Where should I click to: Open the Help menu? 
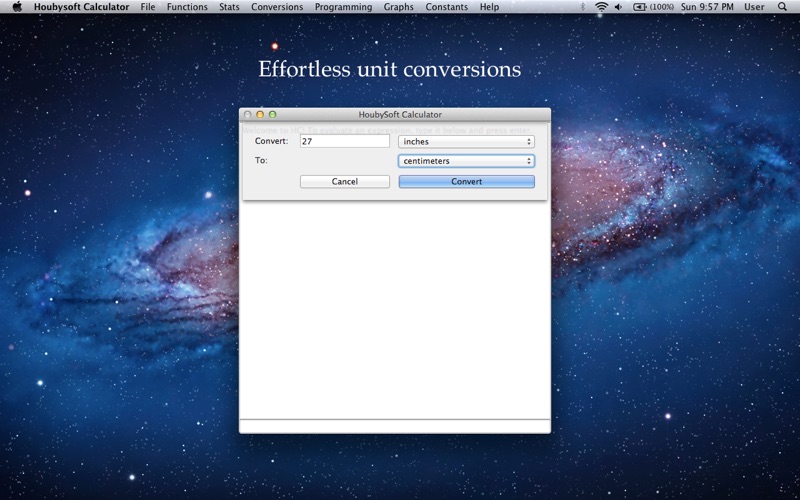pyautogui.click(x=489, y=7)
